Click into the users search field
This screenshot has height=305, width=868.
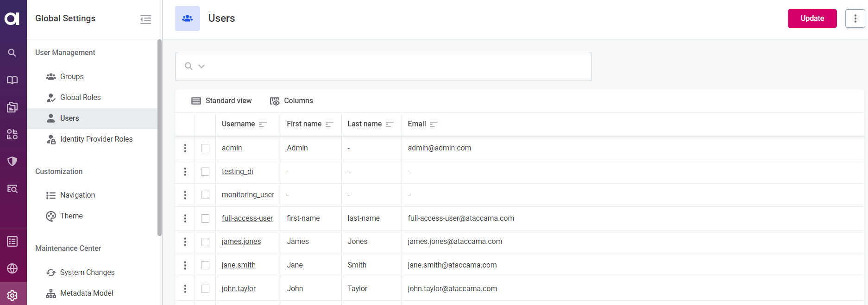(x=394, y=66)
